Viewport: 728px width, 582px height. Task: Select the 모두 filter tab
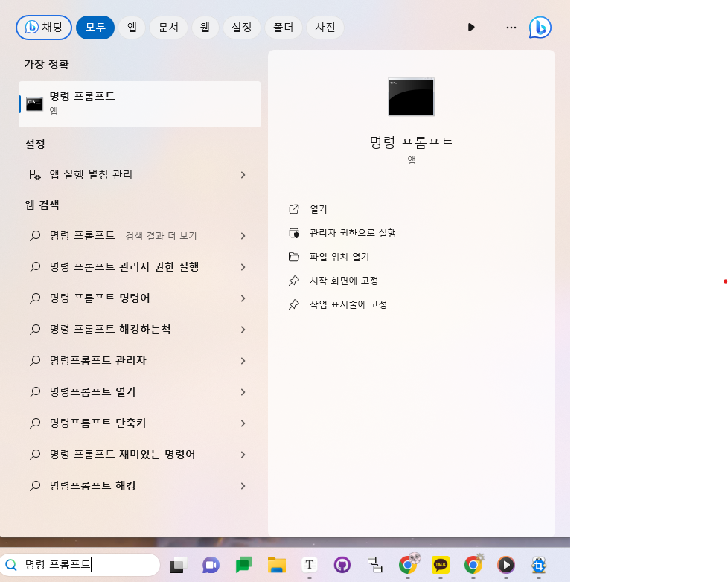(x=95, y=28)
